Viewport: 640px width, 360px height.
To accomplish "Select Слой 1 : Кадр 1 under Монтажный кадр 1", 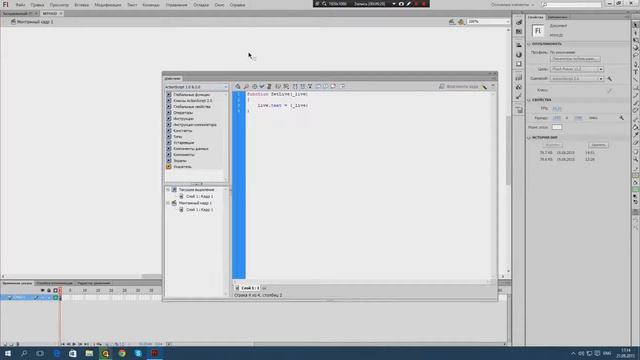I will coord(199,209).
